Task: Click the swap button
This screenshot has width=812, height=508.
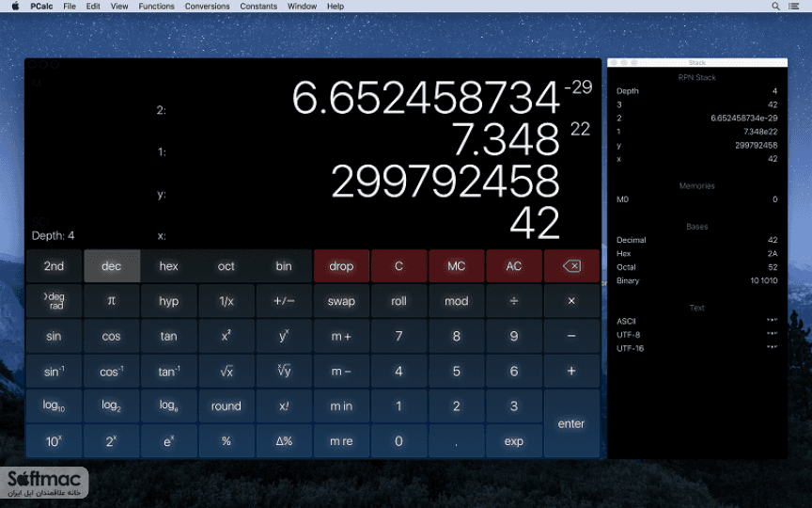Action: click(341, 301)
